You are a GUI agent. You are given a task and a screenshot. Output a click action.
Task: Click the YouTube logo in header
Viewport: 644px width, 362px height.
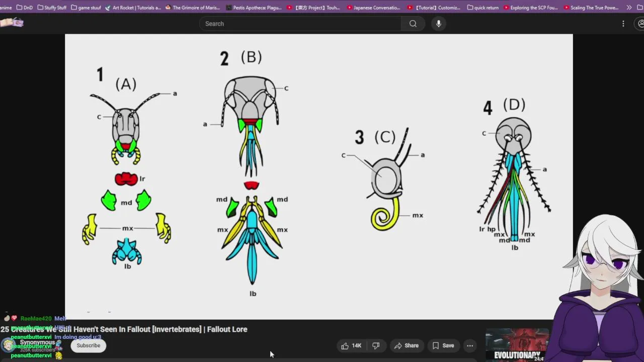tap(12, 23)
